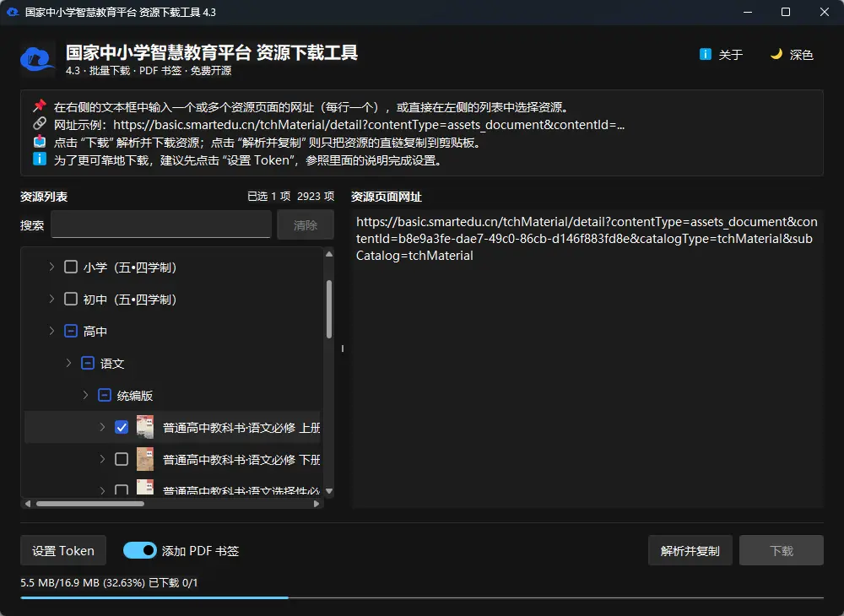
Task: Toggle the 高中 partially selected checkbox
Action: (71, 331)
